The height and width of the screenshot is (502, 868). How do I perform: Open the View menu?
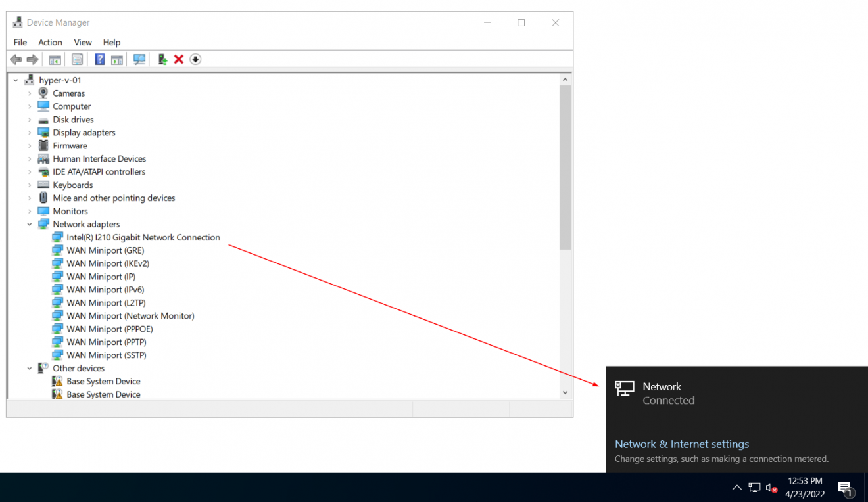(83, 42)
